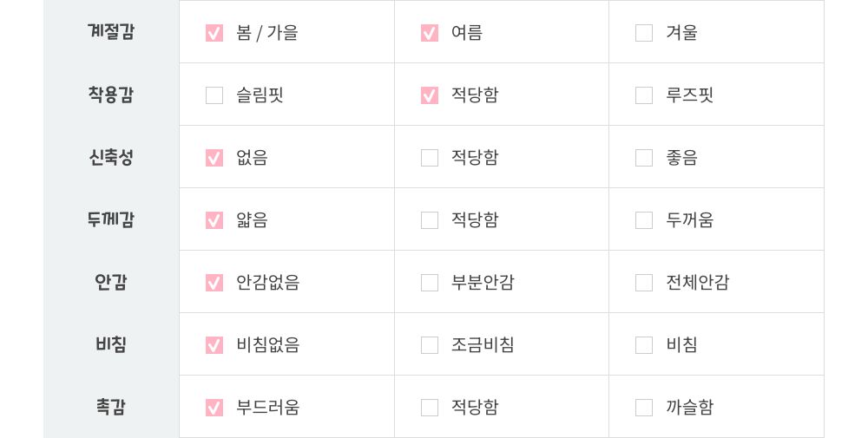Select the 조금비침 checkbox

click(x=430, y=345)
